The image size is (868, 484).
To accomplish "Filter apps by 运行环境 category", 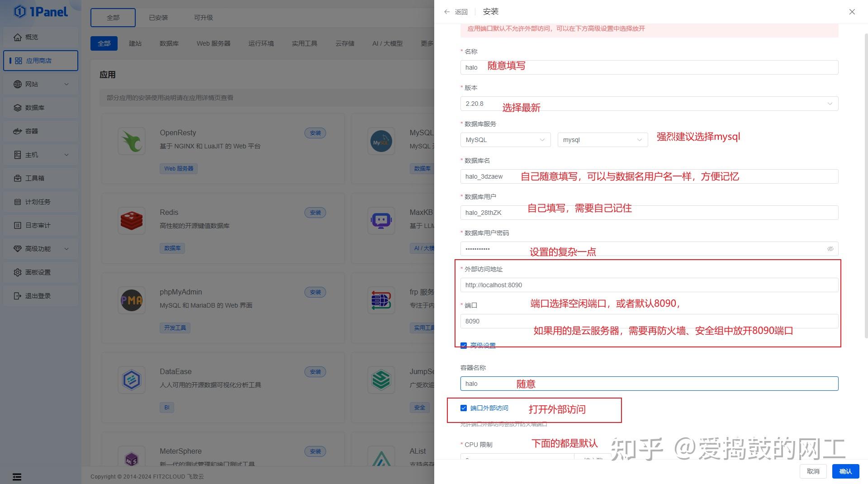I will (x=261, y=43).
